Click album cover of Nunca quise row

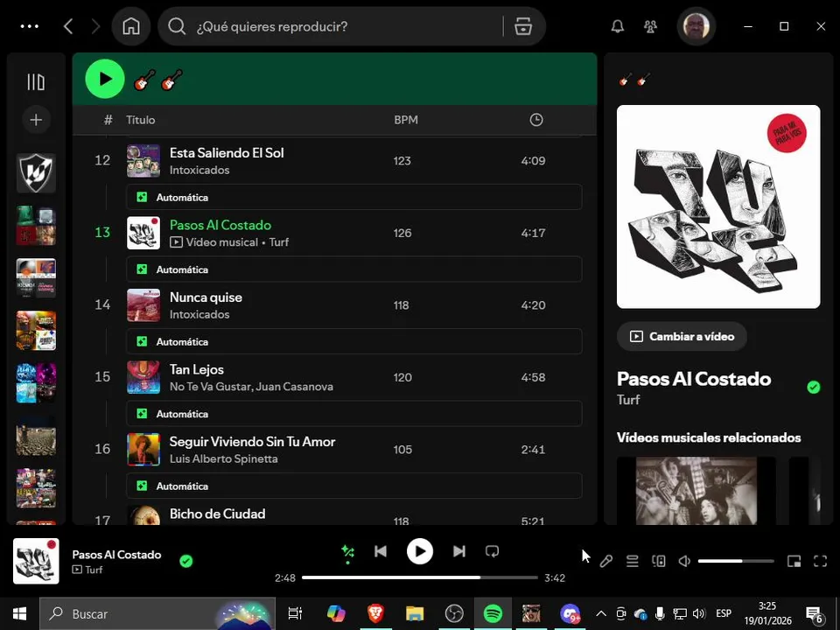(x=143, y=304)
